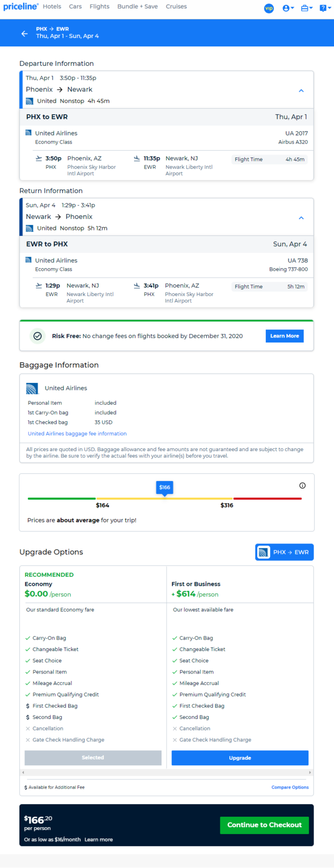Click the takeoff icon beside 3:50p
Screen dimensions: 334x868
tap(39, 159)
